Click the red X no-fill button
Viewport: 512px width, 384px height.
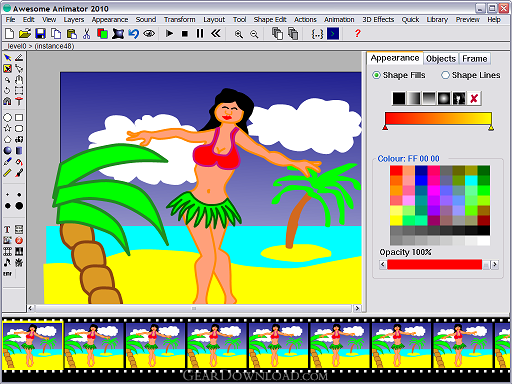(x=474, y=98)
